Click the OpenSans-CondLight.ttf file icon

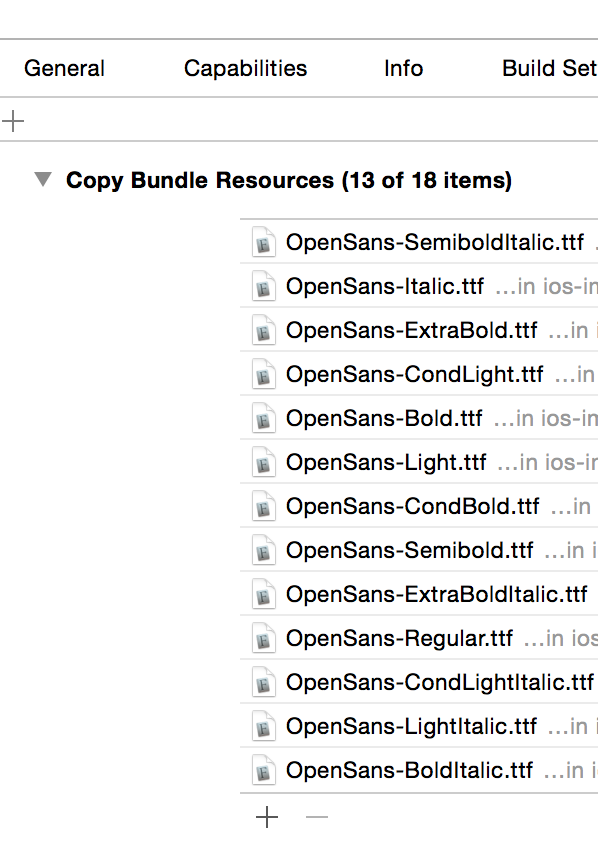pos(263,374)
